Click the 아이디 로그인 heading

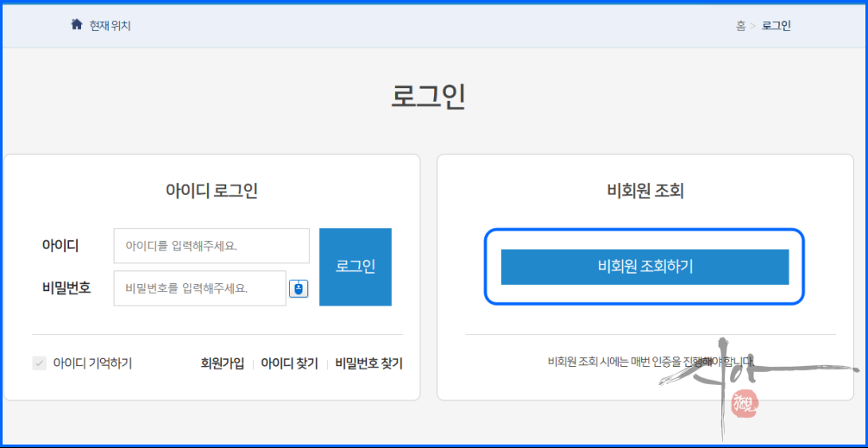coord(211,191)
